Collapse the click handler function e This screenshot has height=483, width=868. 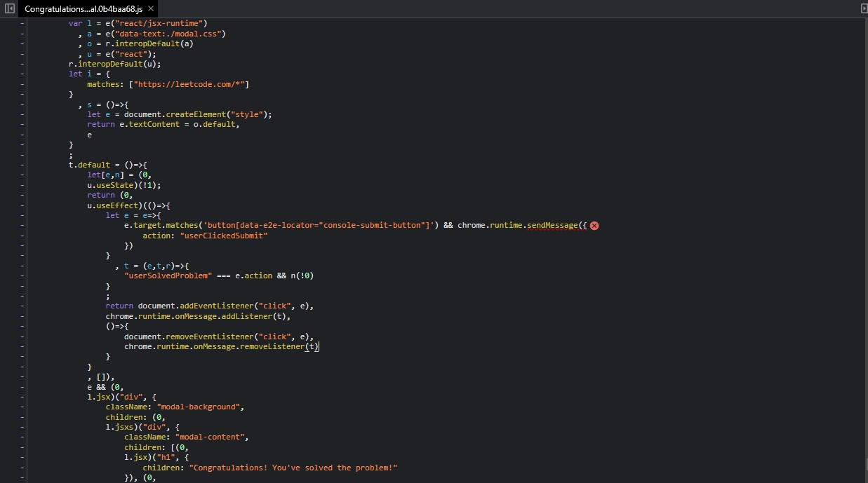(x=22, y=215)
